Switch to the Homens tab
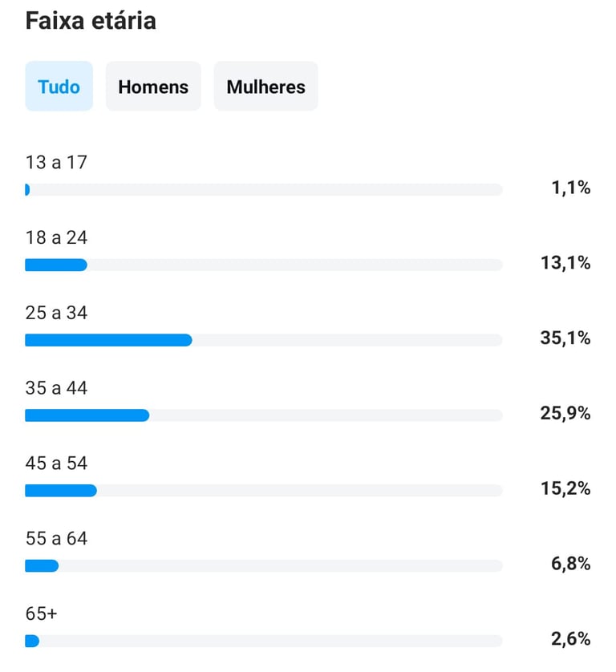Viewport: 616px width, 672px height. pos(153,86)
